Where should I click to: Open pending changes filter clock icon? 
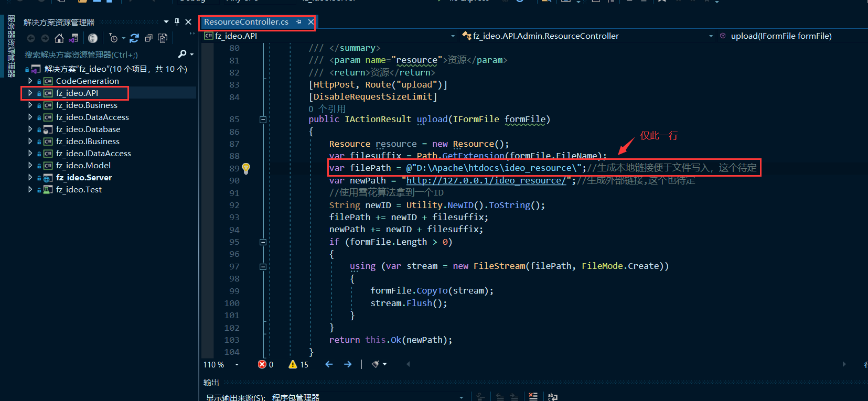(x=113, y=38)
